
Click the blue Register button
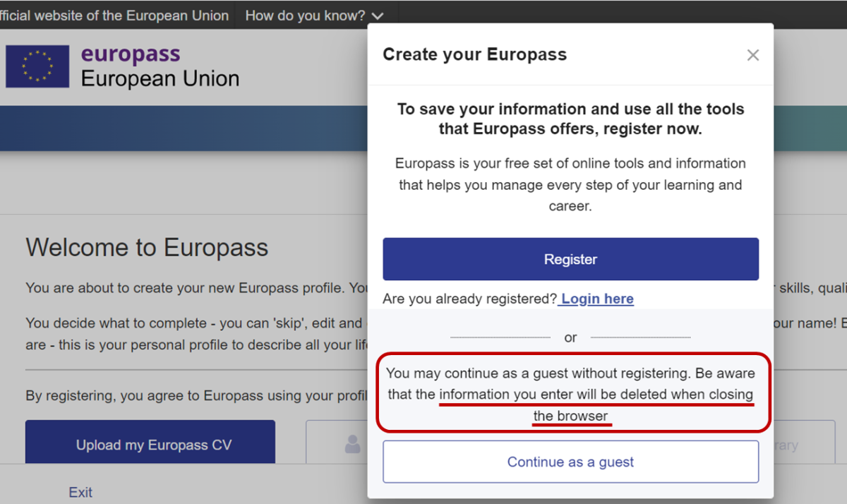(570, 259)
